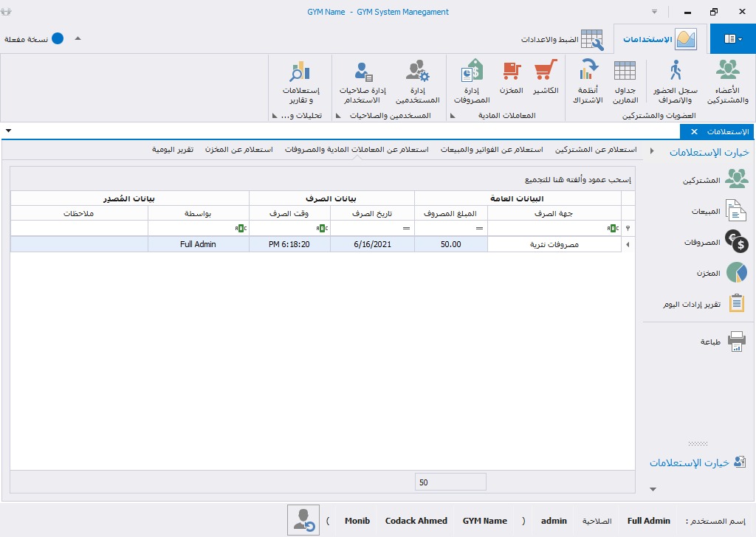
Task: Close the الإستعلامات document tab
Action: pyautogui.click(x=694, y=131)
